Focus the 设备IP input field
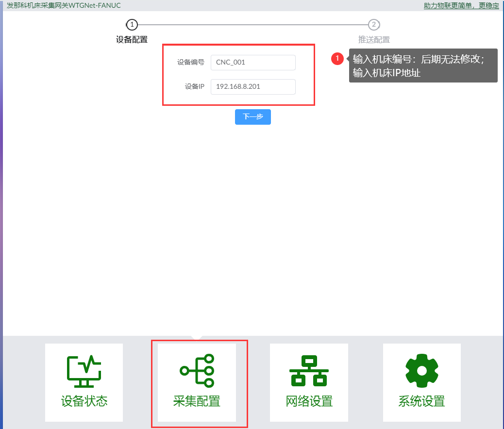 253,87
